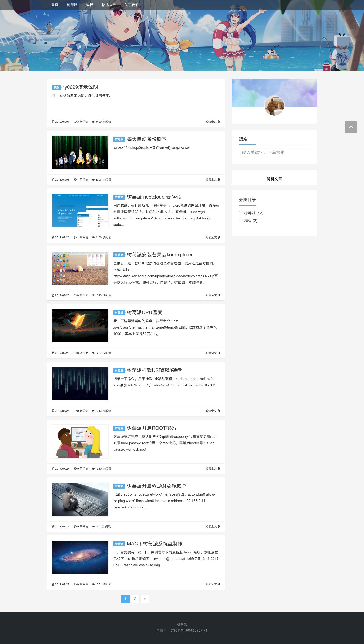Click the 2180 次阅读 view count
This screenshot has width=364, height=644.
pyautogui.click(x=101, y=237)
